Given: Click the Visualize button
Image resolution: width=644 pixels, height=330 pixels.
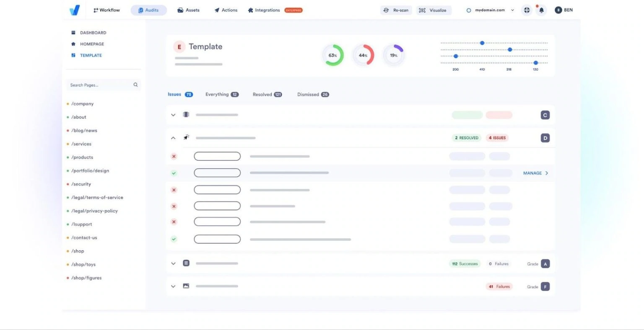Looking at the screenshot, I should 434,10.
